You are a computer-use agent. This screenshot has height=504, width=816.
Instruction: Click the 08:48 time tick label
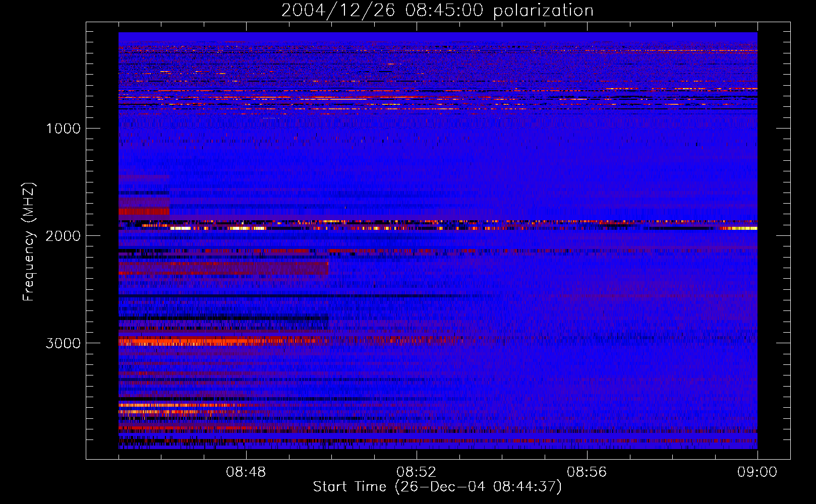246,472
